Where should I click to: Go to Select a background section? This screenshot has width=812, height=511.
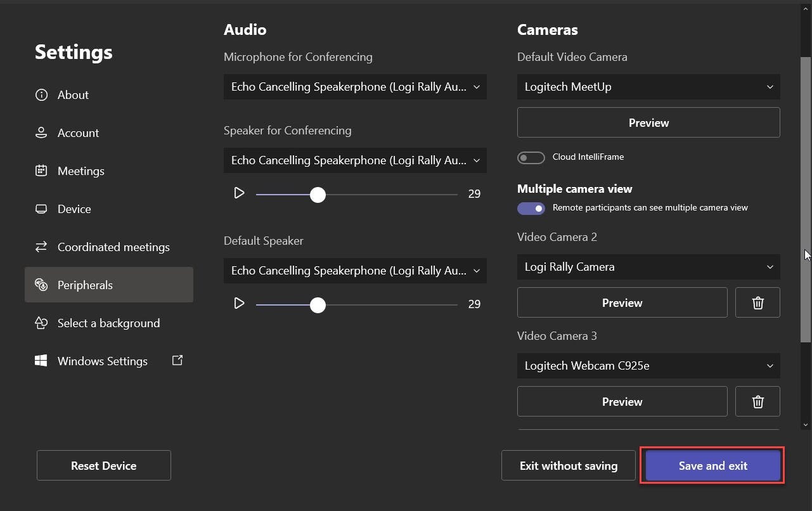click(108, 323)
